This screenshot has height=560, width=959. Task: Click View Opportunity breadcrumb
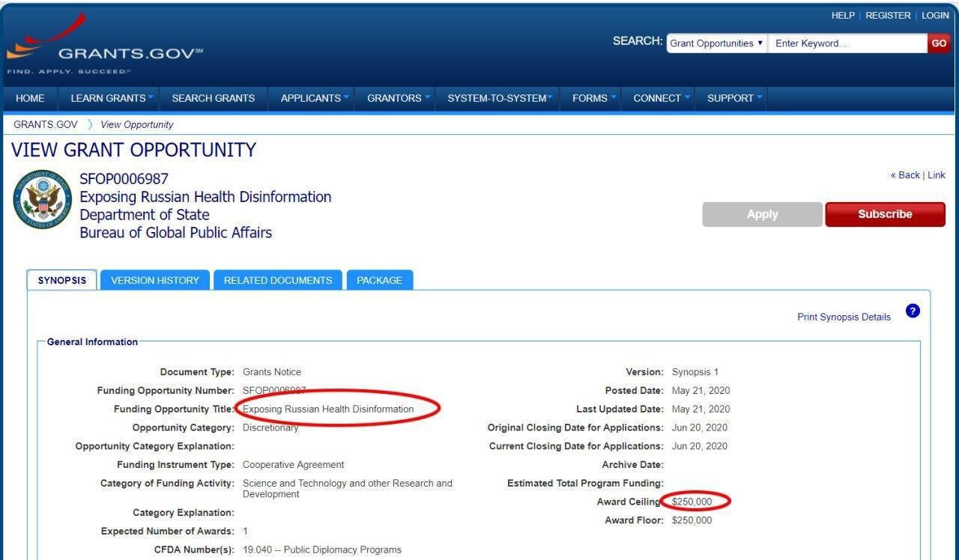tap(136, 124)
